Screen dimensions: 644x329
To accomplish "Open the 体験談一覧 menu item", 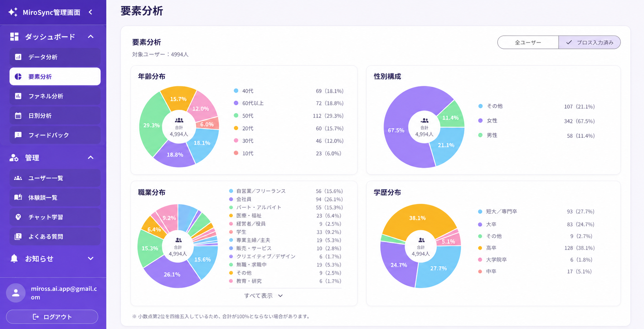I will click(55, 198).
